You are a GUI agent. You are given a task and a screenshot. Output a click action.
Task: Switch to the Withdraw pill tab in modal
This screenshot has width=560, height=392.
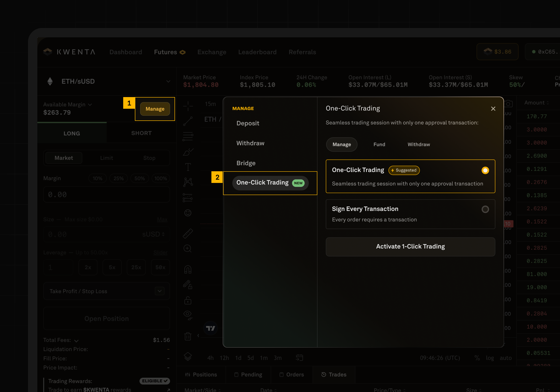tap(419, 145)
